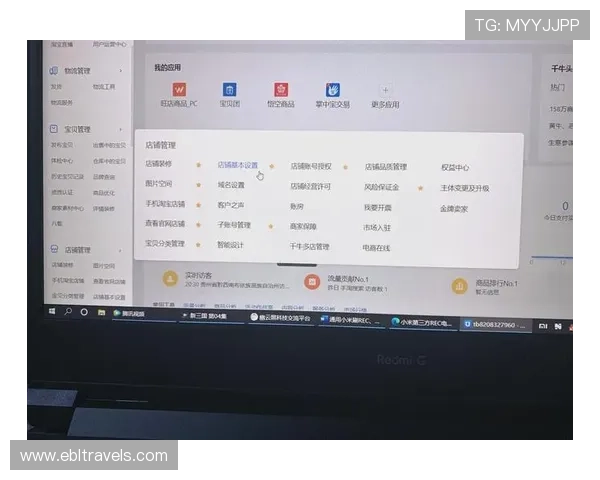
Task: Open File Explorer from the taskbar
Action: (101, 313)
